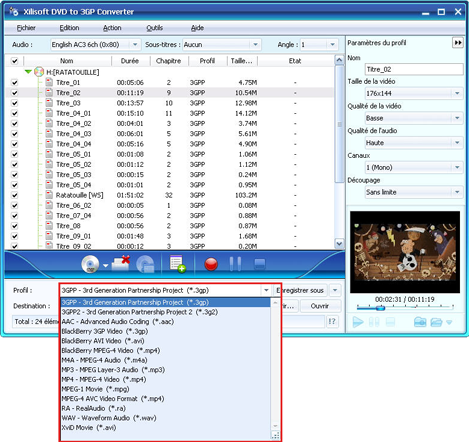Uncheck the Titre_05_03 checkbox
This screenshot has height=442, width=469.
(x=14, y=175)
